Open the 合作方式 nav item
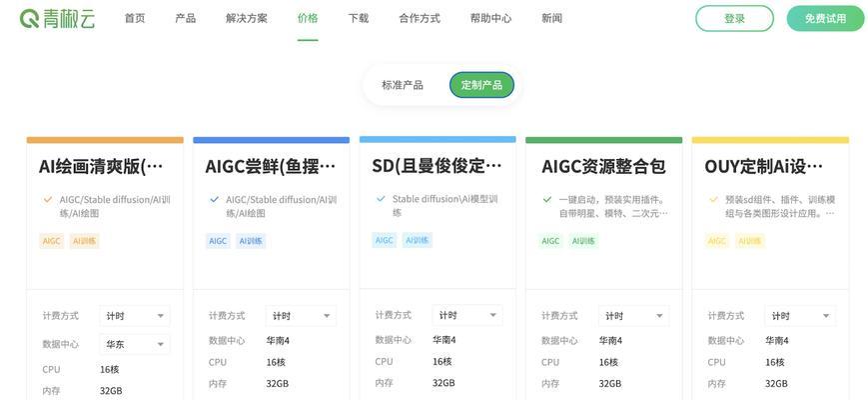 tap(420, 18)
